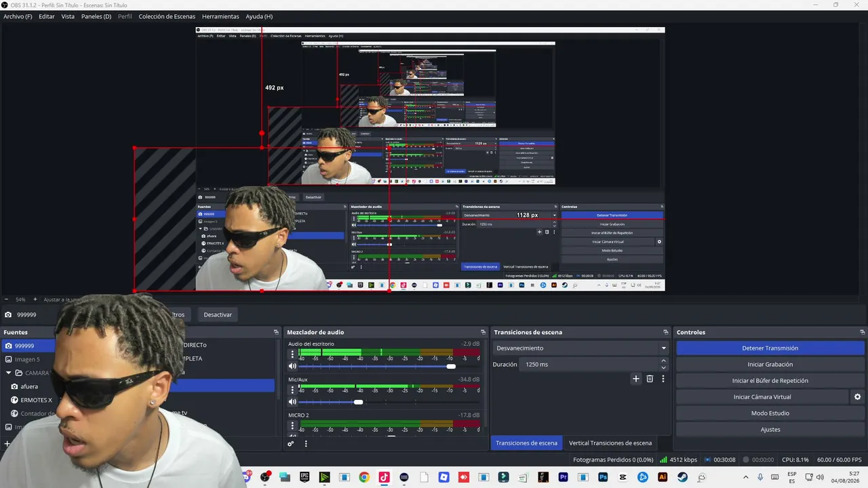Mute the Mic/Aux speaker icon

(293, 402)
